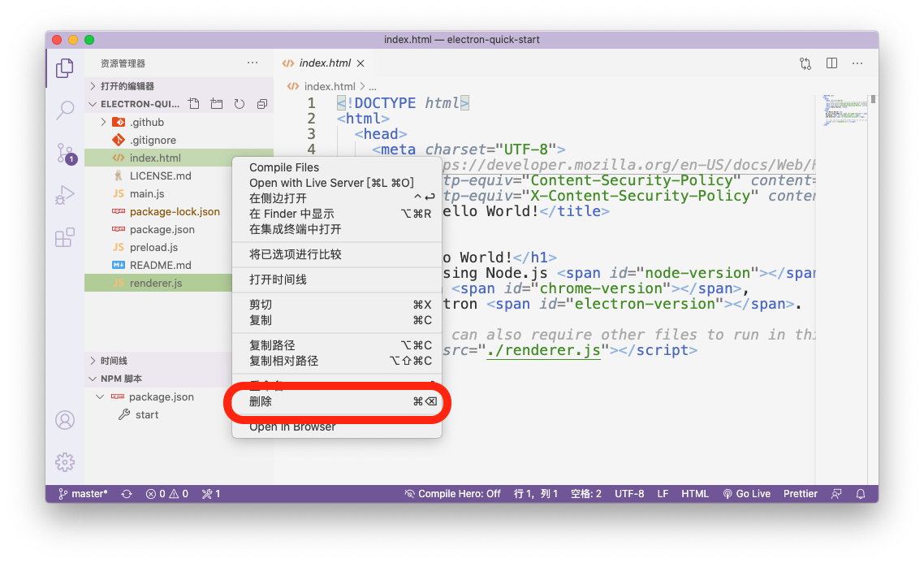The width and height of the screenshot is (924, 563).
Task: Click the New File icon in explorer
Action: tap(193, 104)
